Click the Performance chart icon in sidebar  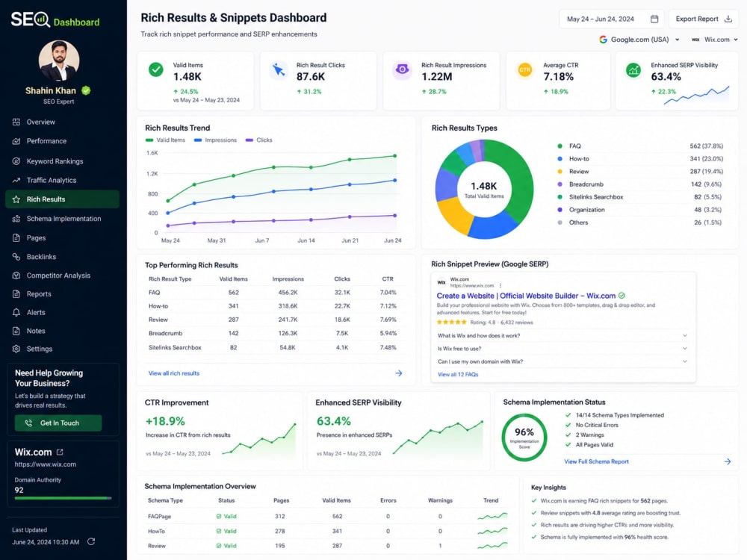point(16,141)
